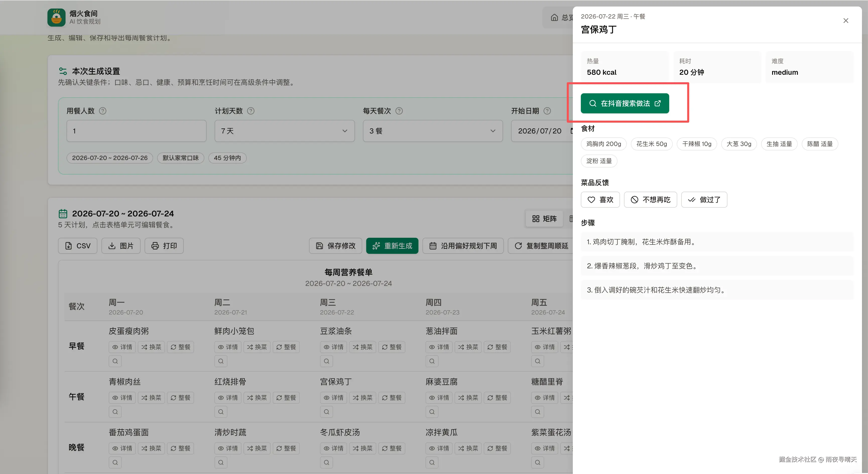Screen dimensions: 868x474
Task: Switch to the 矩阵 view
Action: click(x=544, y=219)
